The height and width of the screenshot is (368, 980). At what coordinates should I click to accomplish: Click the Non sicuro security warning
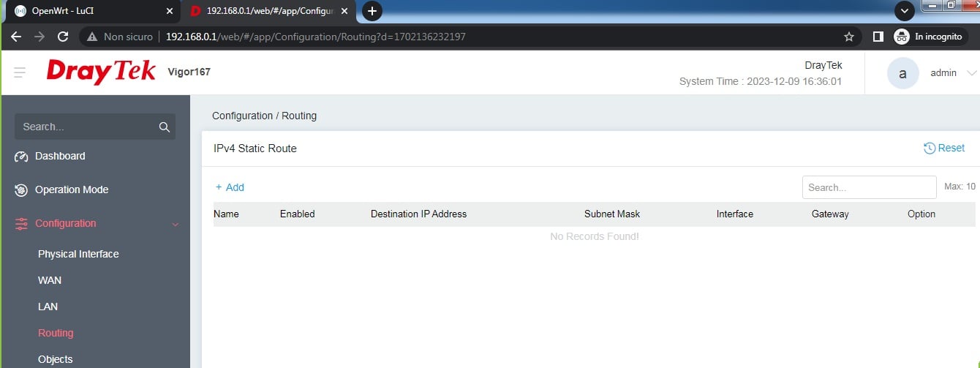(x=120, y=37)
